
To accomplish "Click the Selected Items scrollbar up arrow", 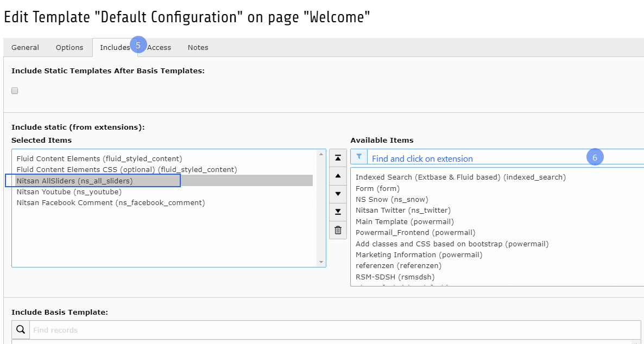I will pos(321,154).
